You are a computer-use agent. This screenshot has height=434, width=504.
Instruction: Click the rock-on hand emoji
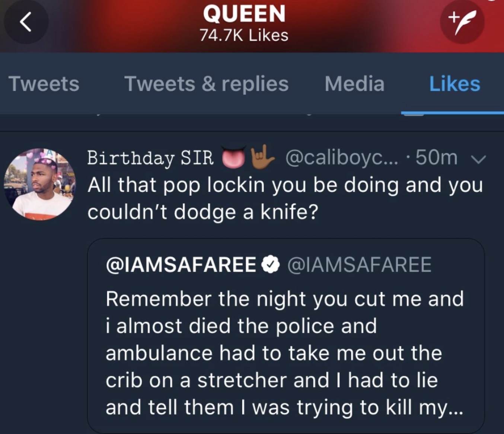[262, 157]
